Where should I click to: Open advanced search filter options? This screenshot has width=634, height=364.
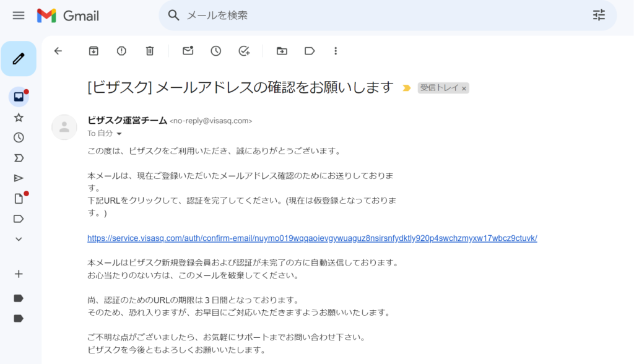[x=599, y=15]
